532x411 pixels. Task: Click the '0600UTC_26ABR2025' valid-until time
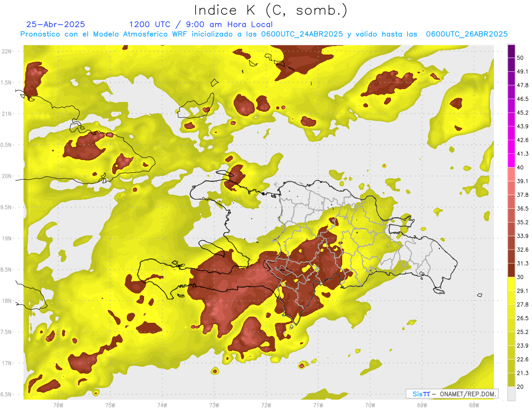[x=467, y=34]
